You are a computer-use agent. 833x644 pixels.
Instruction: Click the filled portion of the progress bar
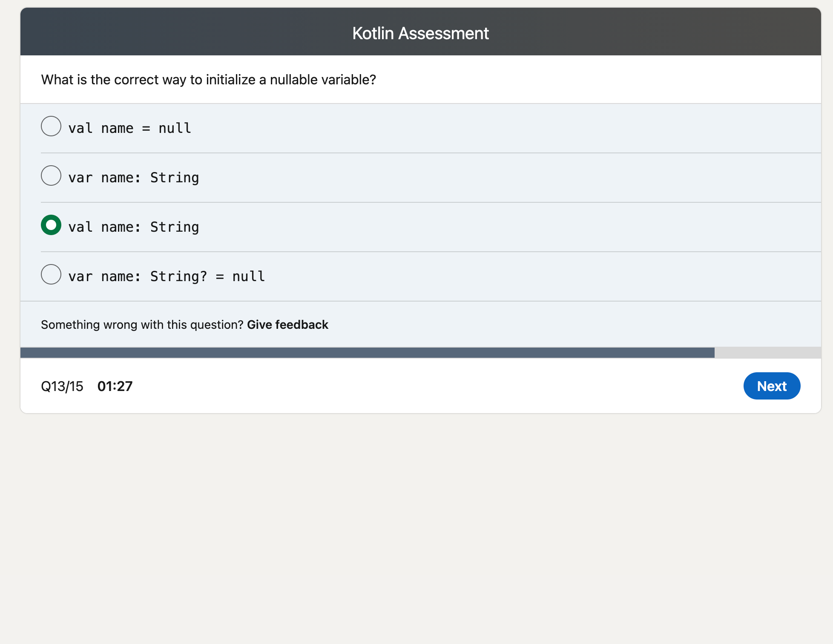(x=341, y=352)
